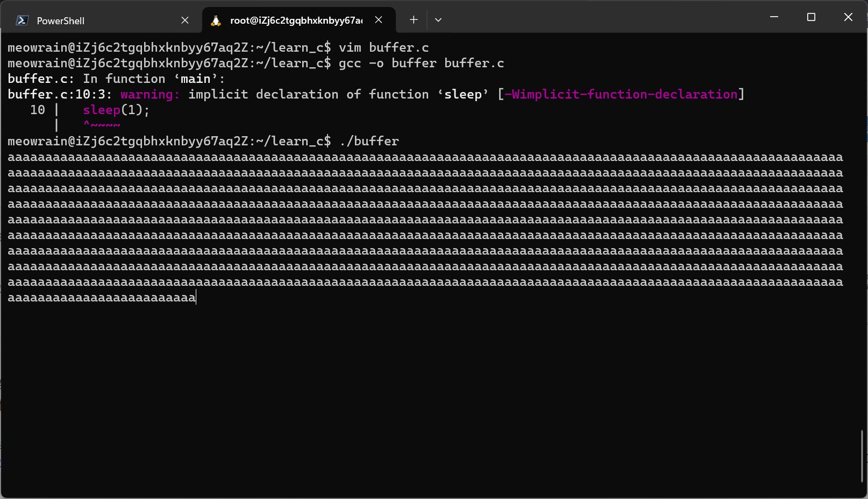Click the PowerShell icon on first tab
This screenshot has height=499, width=868.
click(22, 20)
